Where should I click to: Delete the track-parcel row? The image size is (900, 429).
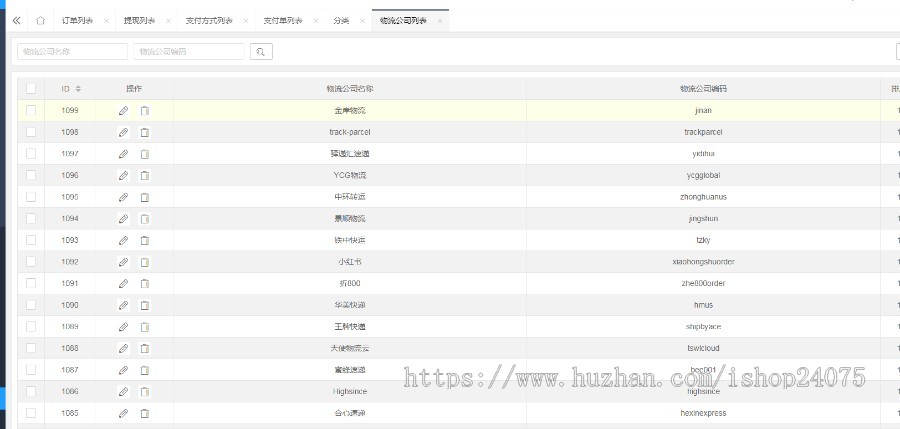click(145, 133)
